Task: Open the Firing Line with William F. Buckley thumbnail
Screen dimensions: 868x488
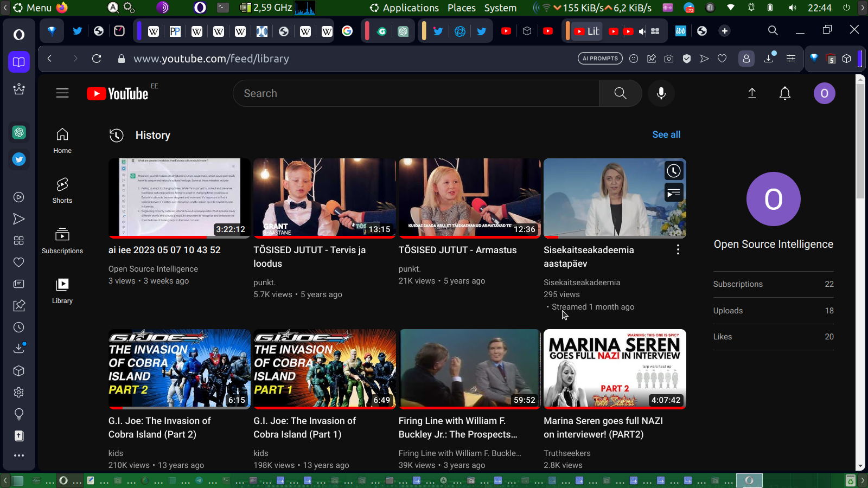Action: pos(469,368)
